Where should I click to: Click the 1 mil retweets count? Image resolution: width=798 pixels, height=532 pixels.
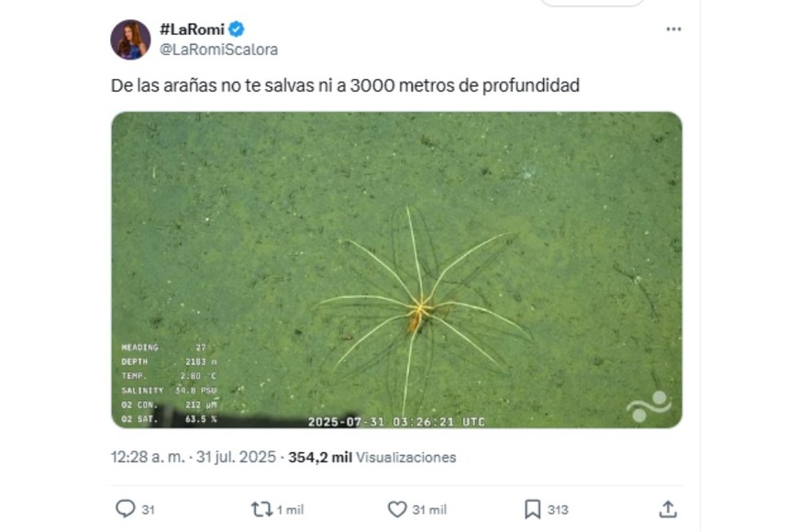(290, 510)
